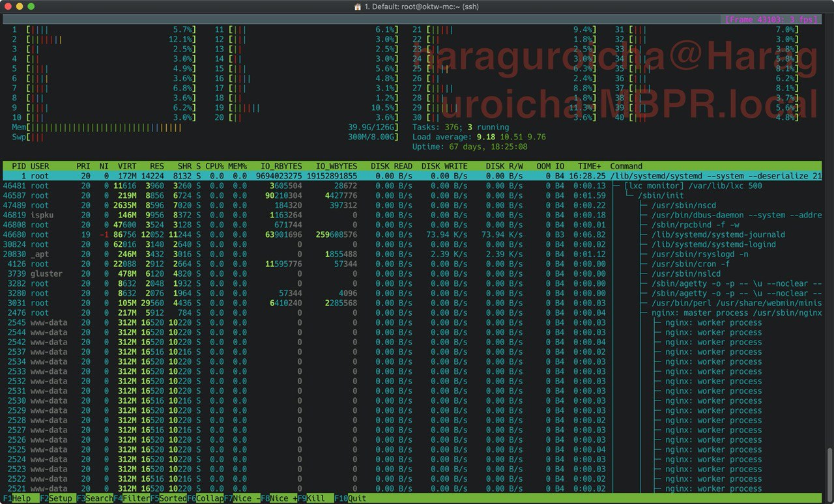Image resolution: width=834 pixels, height=504 pixels.
Task: Select the dbus-daemon process row
Action: point(413,215)
